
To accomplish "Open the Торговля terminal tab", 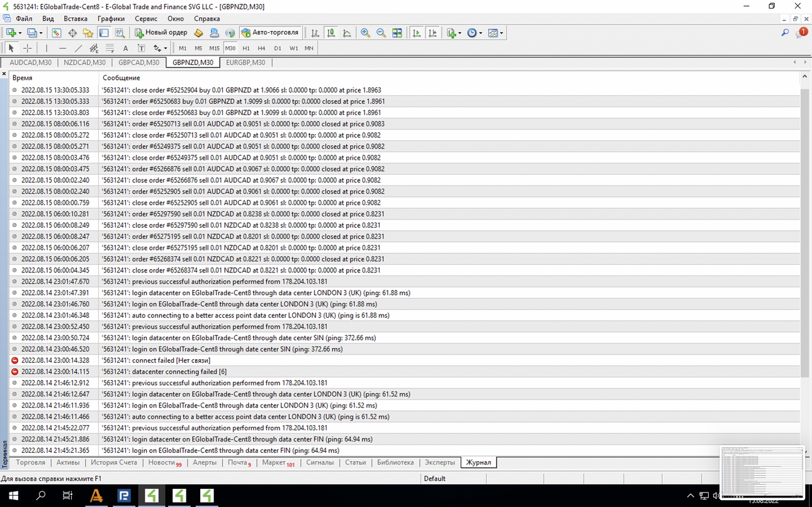I will [x=31, y=462].
